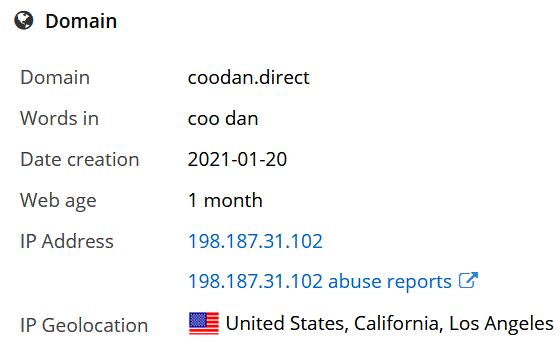Click the globe icon beside Domain heading
The image size is (560, 361).
tap(24, 20)
